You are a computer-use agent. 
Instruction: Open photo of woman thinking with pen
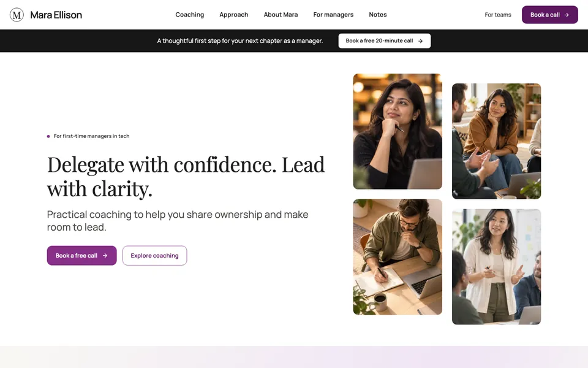tap(398, 131)
